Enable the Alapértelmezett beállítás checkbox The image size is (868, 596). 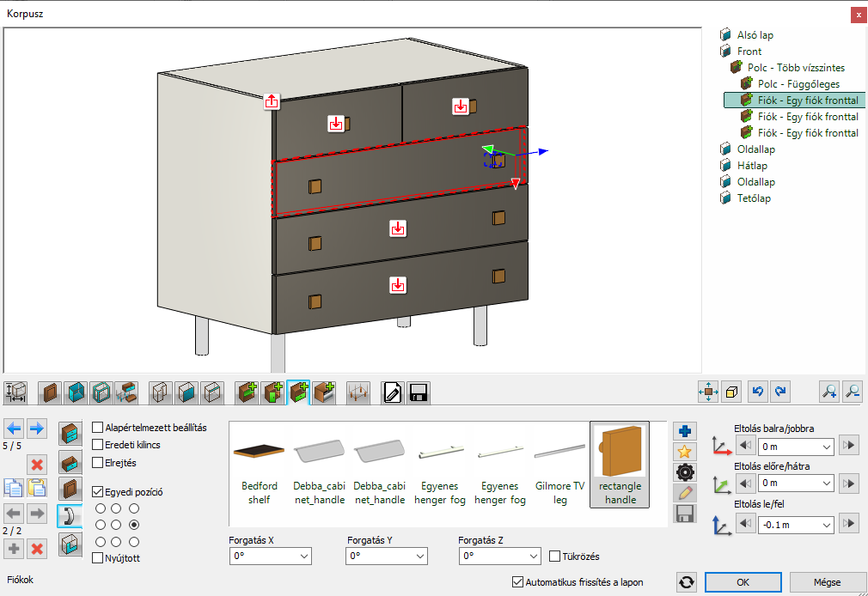(x=98, y=428)
